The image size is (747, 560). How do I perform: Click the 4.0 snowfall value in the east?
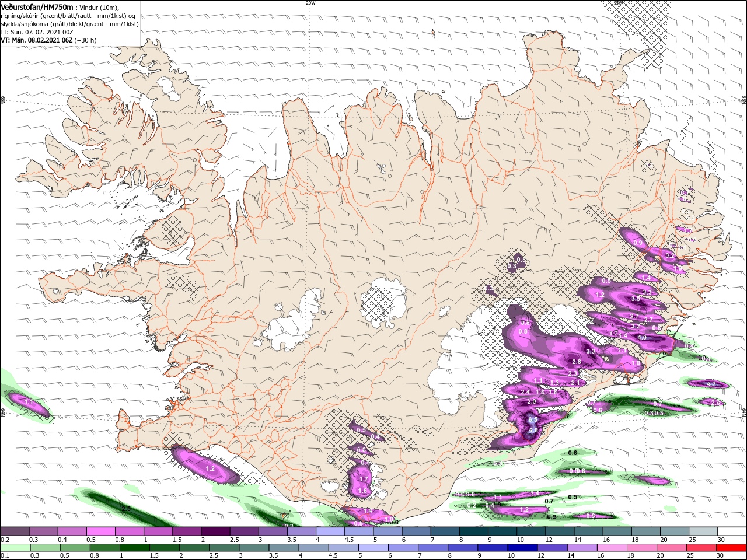(642, 338)
